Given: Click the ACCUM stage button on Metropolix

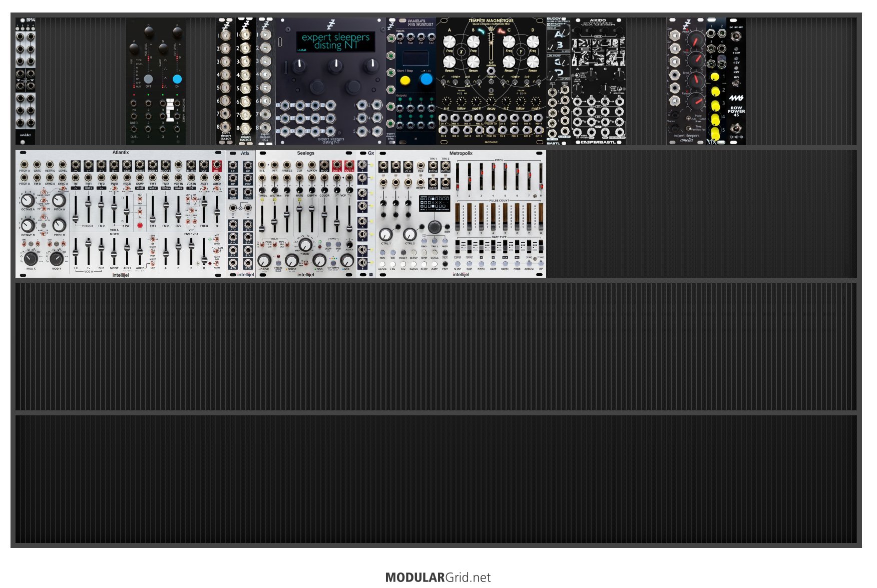Looking at the screenshot, I should coord(529,264).
